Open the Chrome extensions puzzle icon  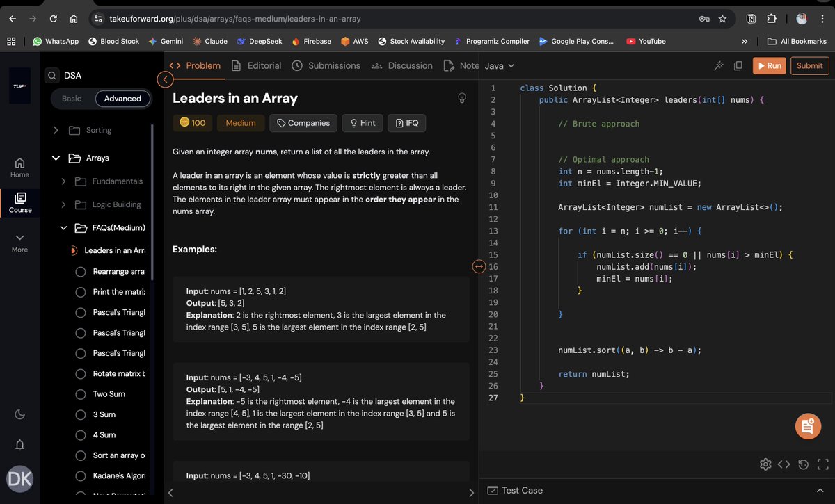pos(772,19)
